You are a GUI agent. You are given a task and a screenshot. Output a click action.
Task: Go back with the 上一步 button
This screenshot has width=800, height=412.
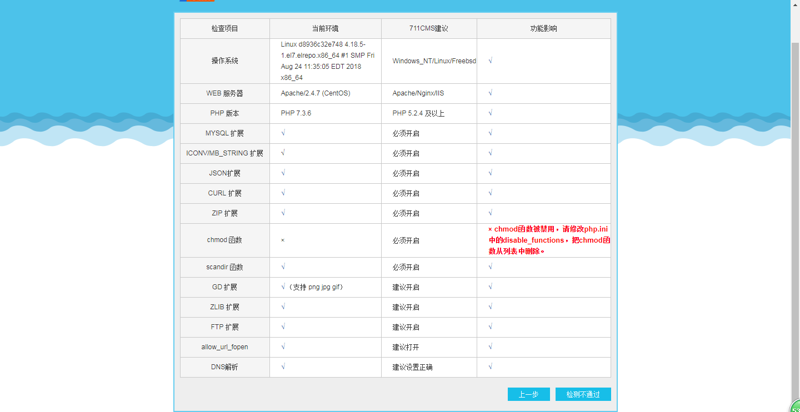528,394
